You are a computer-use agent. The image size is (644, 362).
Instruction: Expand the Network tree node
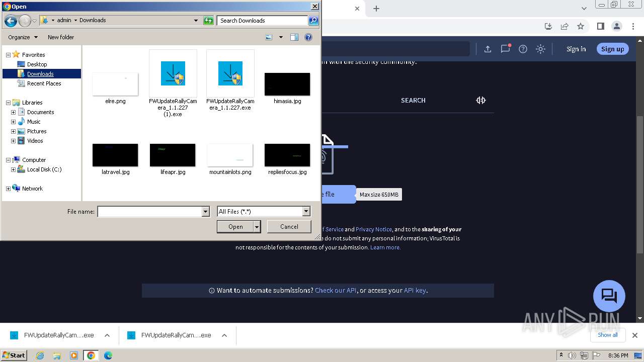coord(8,189)
